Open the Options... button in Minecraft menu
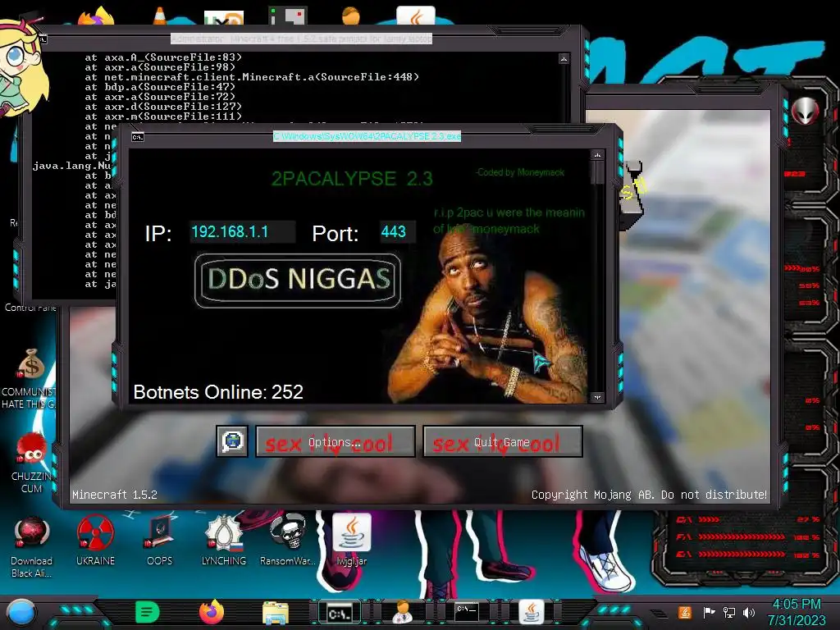The width and height of the screenshot is (840, 630). [336, 442]
